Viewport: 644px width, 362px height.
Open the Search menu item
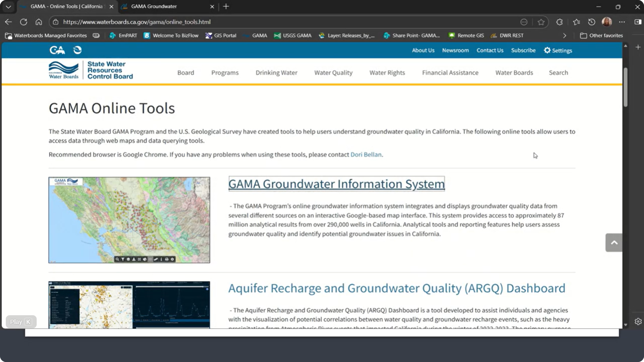[x=558, y=73]
